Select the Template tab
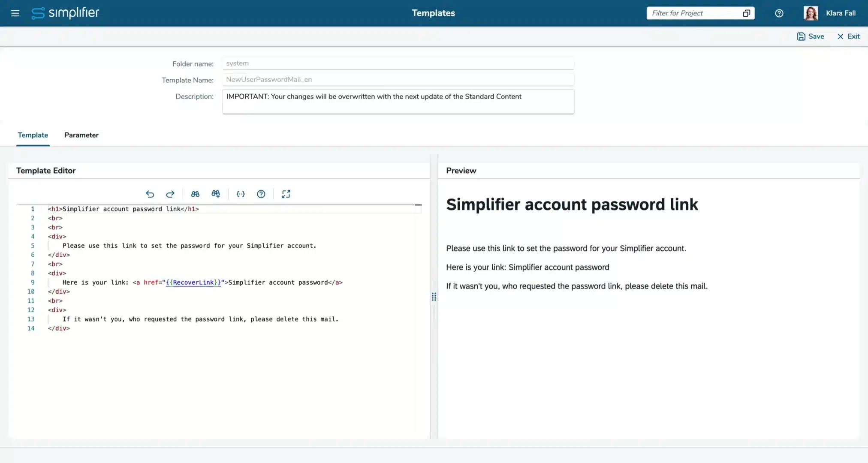868x463 pixels. pos(33,135)
